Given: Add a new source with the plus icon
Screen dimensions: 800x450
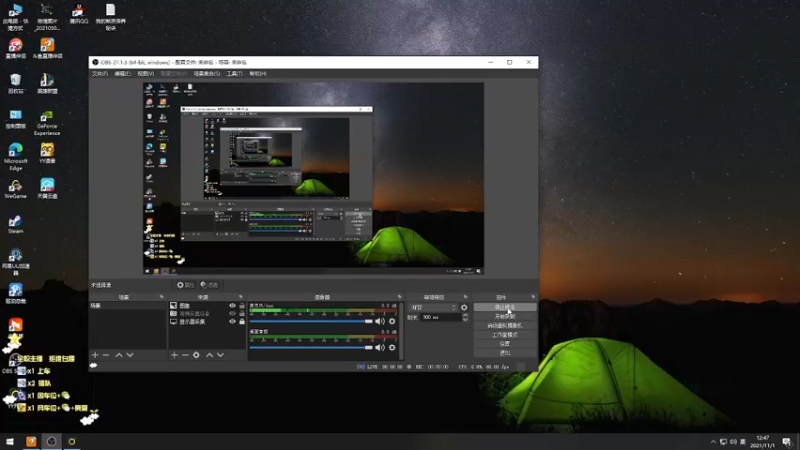Looking at the screenshot, I should [x=174, y=355].
